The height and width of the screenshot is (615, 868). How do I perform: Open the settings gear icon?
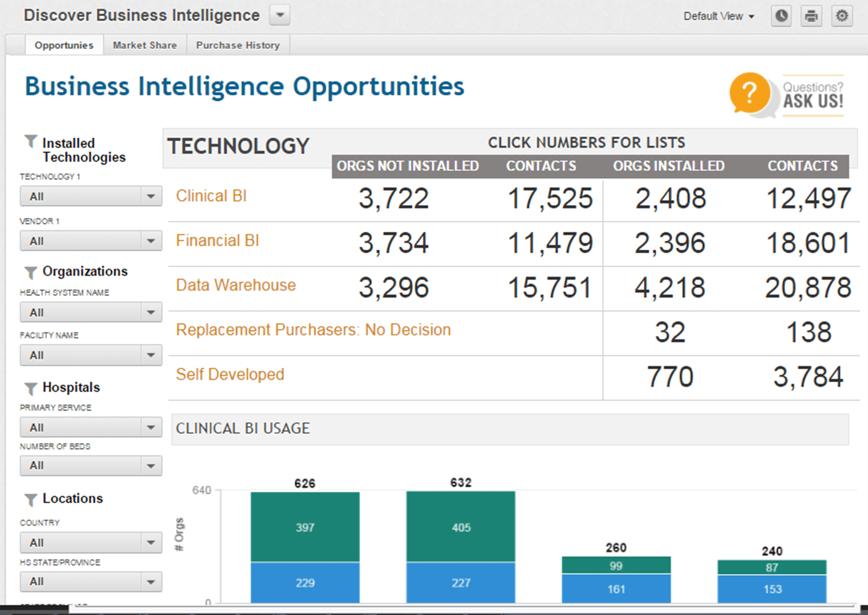(x=842, y=16)
